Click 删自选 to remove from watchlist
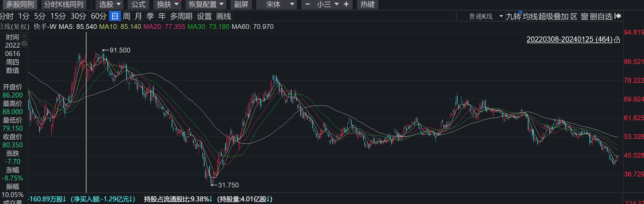Viewport: 644px width, 204px height. click(x=601, y=16)
